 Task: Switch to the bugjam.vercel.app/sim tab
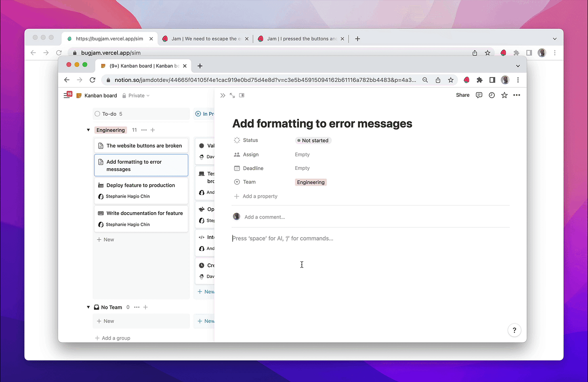click(109, 39)
